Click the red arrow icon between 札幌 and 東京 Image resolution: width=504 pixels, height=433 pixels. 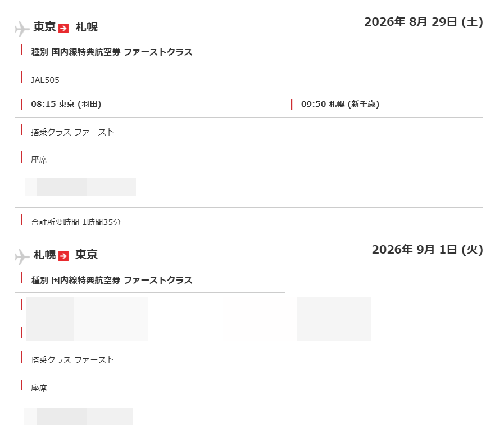(63, 256)
